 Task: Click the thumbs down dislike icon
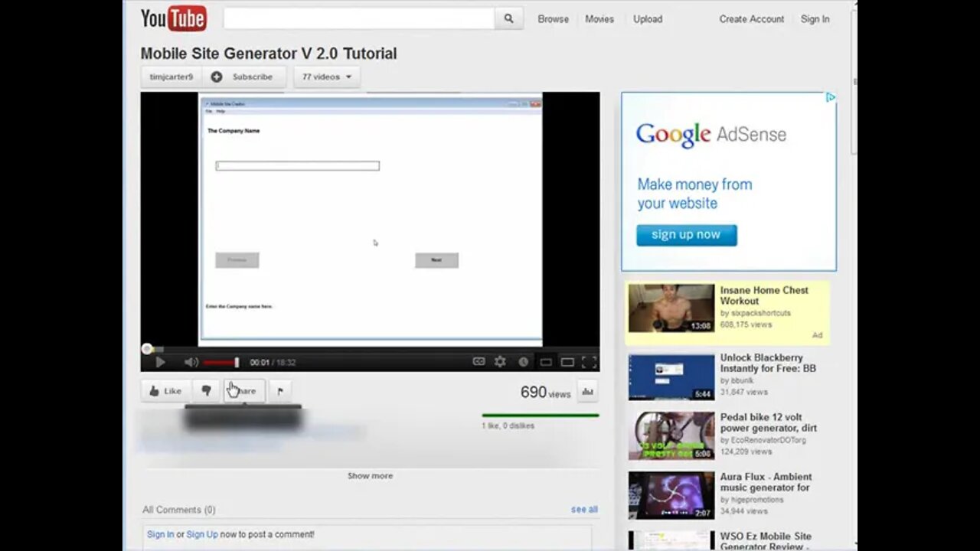click(x=206, y=391)
